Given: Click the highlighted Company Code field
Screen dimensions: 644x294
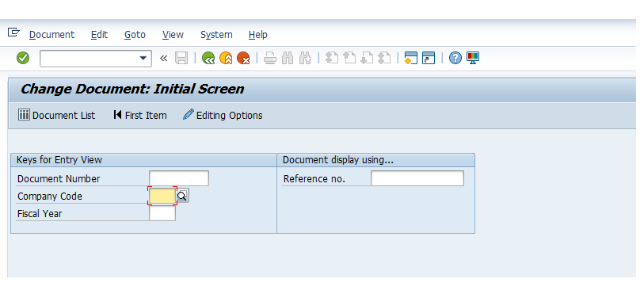Looking at the screenshot, I should point(162,197).
